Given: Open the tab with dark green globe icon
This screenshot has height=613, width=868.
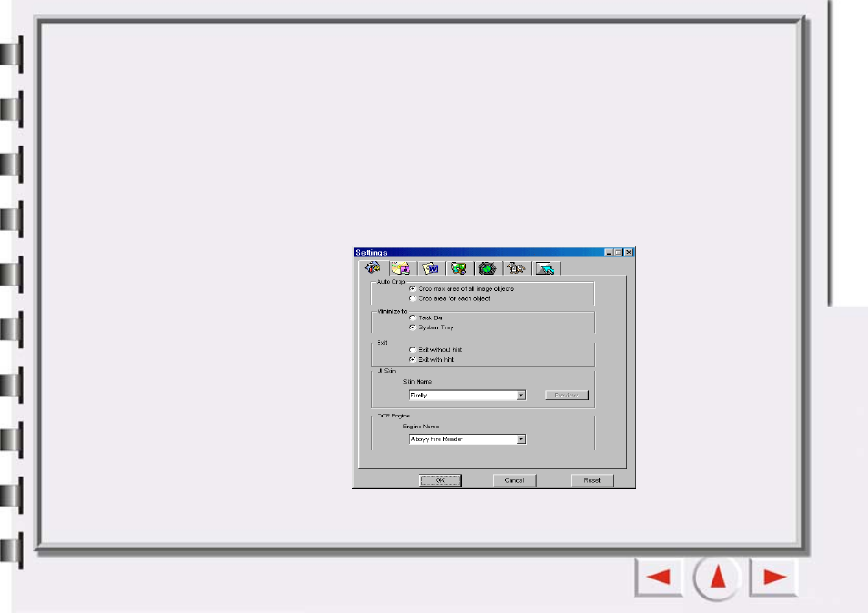Looking at the screenshot, I should [x=488, y=268].
